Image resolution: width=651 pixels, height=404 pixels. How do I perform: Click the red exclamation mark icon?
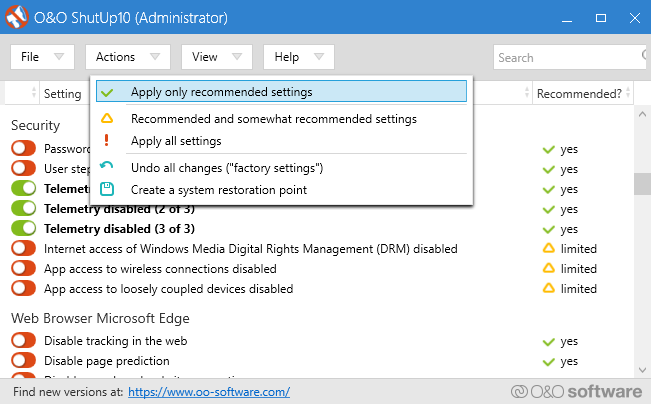(x=107, y=141)
